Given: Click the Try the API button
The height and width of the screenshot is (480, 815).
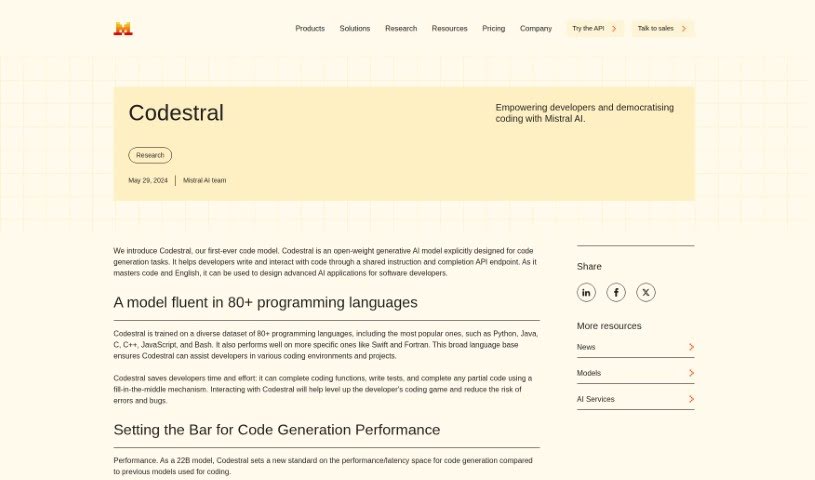Looking at the screenshot, I should (x=595, y=29).
